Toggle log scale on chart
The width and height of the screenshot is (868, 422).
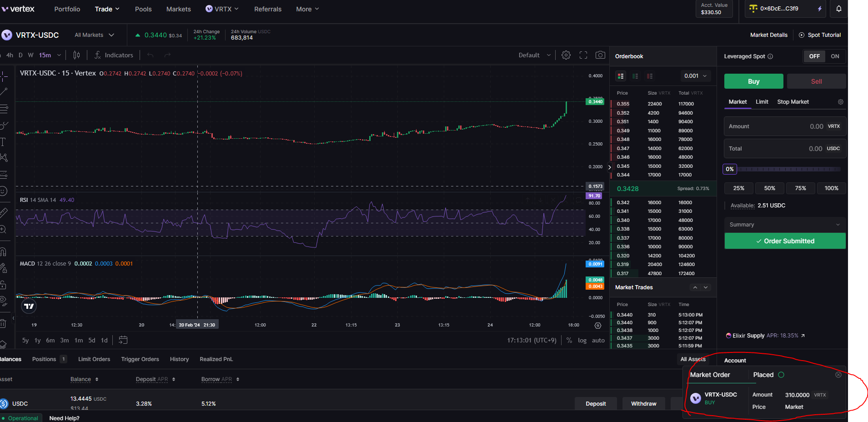582,340
